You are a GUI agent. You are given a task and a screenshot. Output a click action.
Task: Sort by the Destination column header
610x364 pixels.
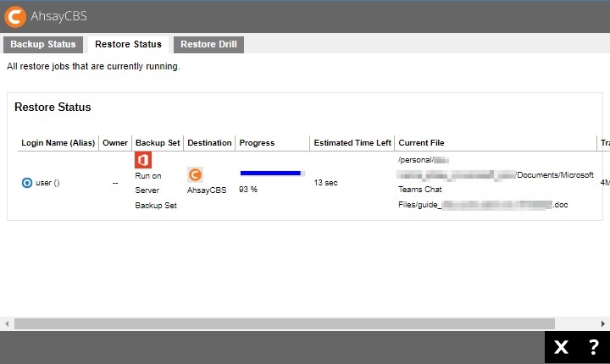pos(209,143)
